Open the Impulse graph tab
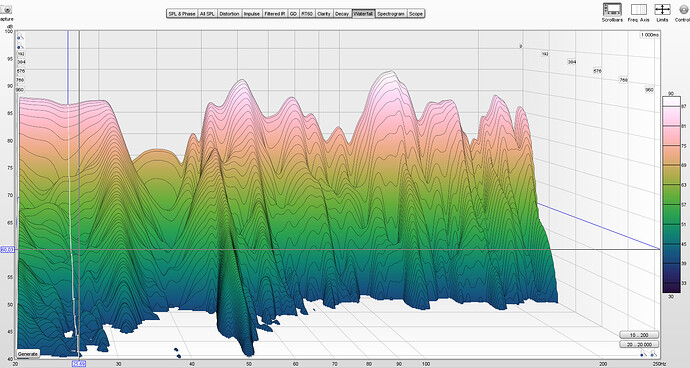This screenshot has width=690, height=368. coord(252,14)
